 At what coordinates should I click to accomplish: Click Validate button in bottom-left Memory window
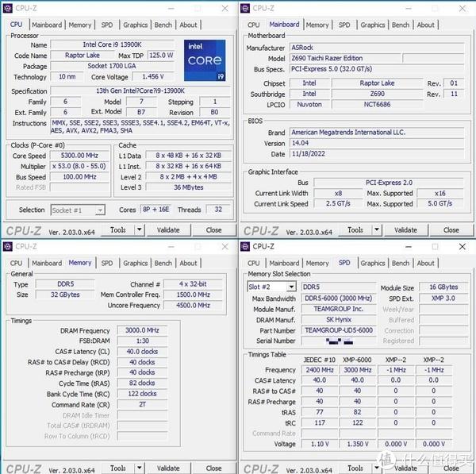click(168, 468)
